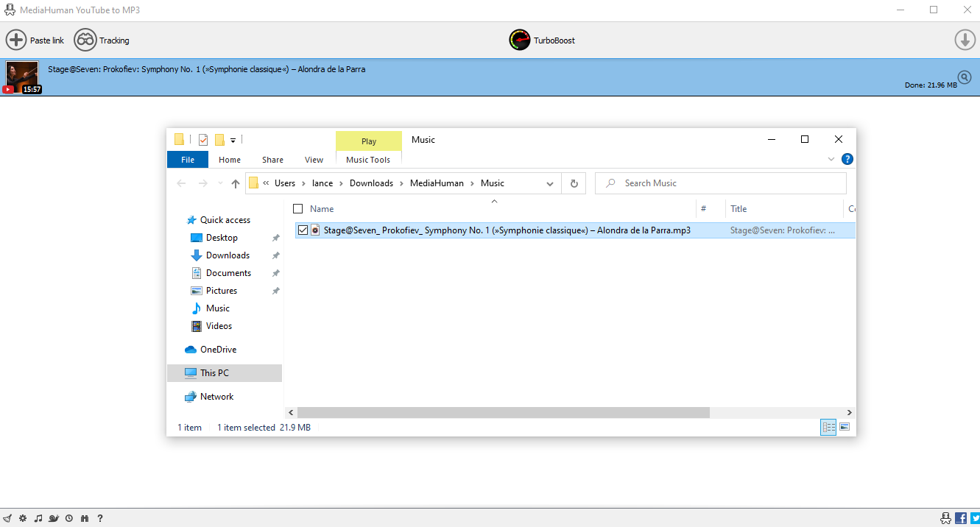Click Properties icon in Explorer quick access toolbar
Image resolution: width=980 pixels, height=527 pixels.
pyautogui.click(x=203, y=140)
